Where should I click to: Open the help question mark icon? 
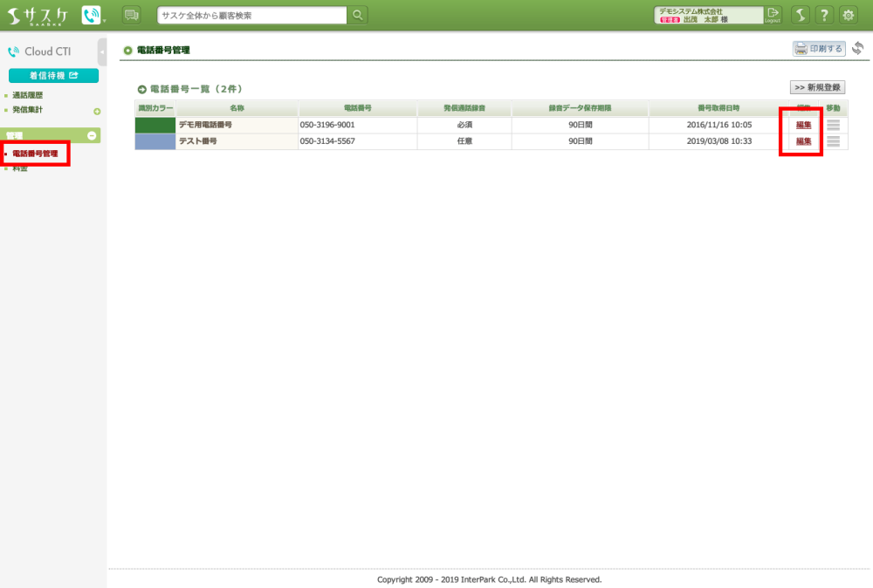coord(825,15)
